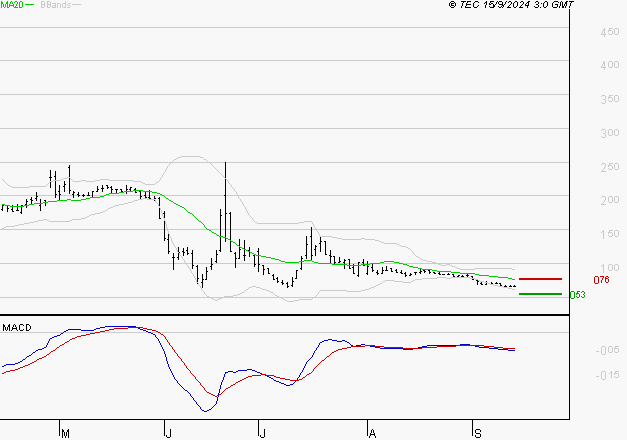
Task: Click the 200 price axis label
Action: click(610, 200)
